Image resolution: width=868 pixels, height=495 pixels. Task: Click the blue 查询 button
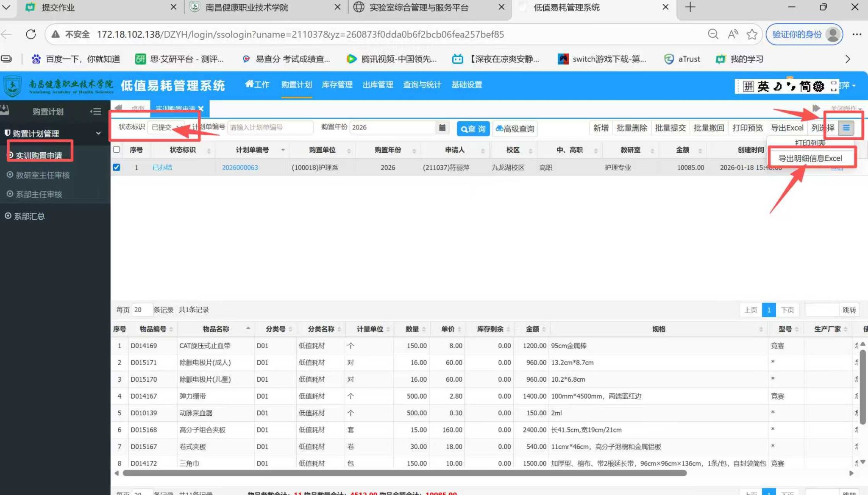473,129
